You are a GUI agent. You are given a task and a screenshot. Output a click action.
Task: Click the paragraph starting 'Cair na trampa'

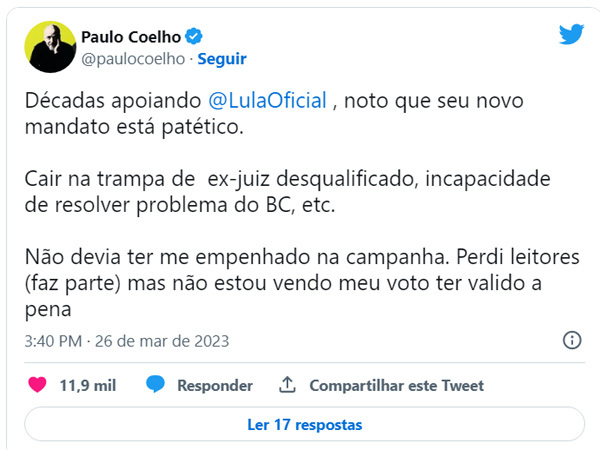click(x=287, y=192)
